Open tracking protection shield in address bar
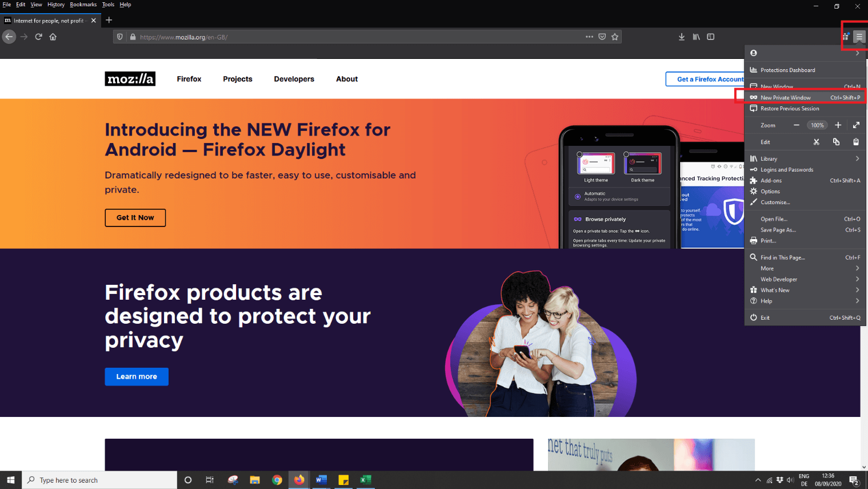Image resolution: width=868 pixels, height=489 pixels. [120, 37]
